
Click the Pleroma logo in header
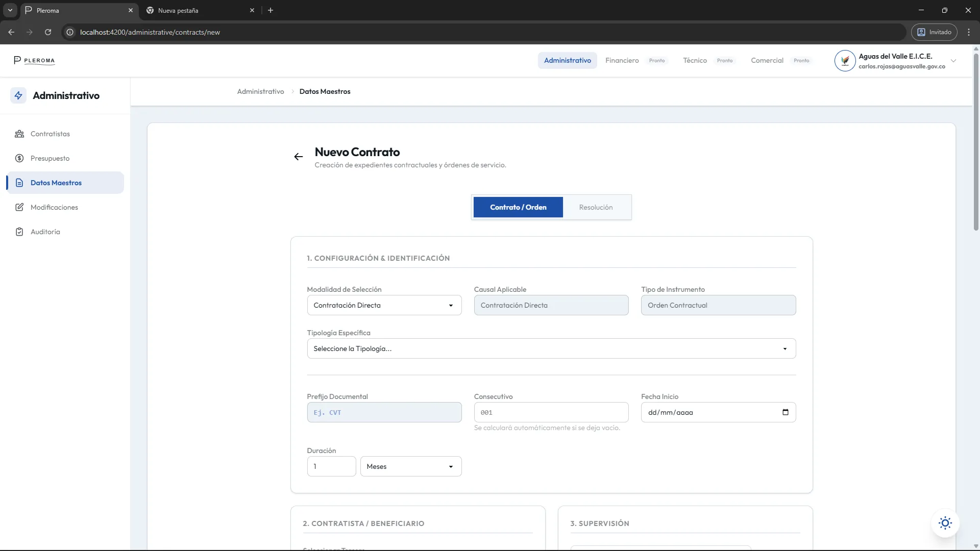click(34, 60)
